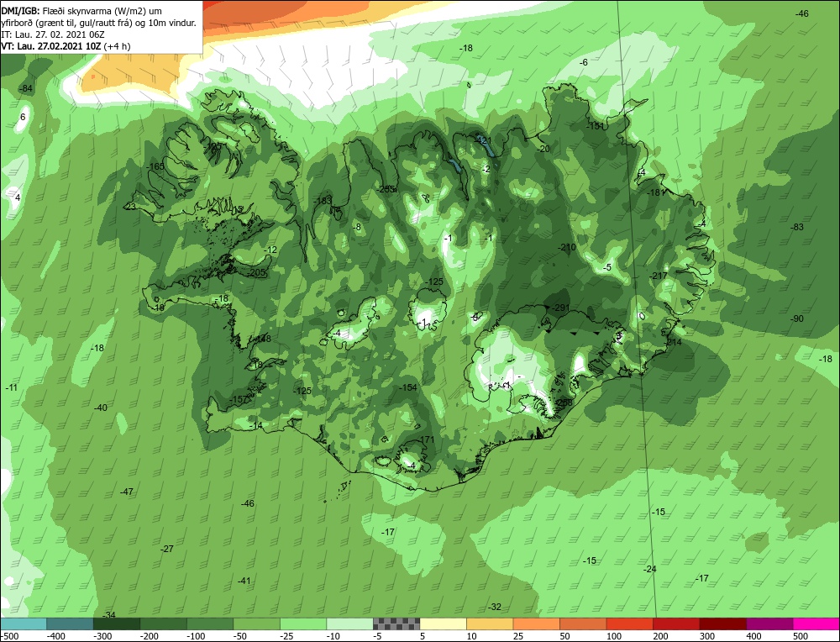Click the title line "DMI/IGB: Flæði skynvarma (W/m2) um"

point(82,11)
